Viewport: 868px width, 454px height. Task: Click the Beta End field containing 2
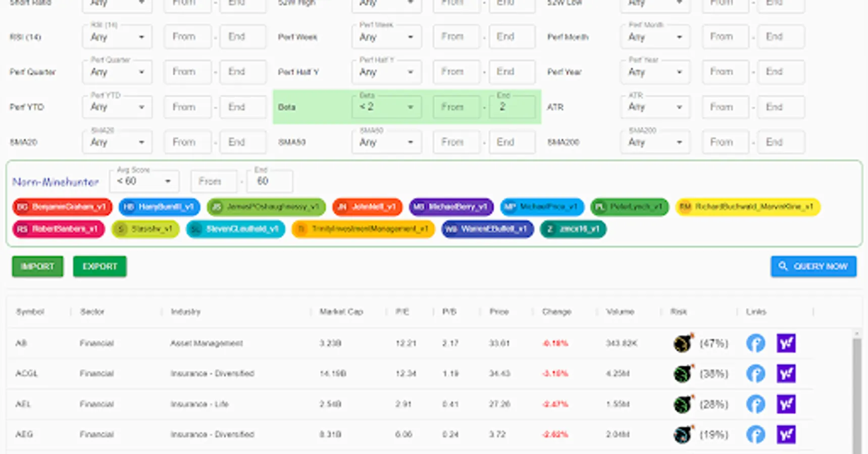point(512,107)
